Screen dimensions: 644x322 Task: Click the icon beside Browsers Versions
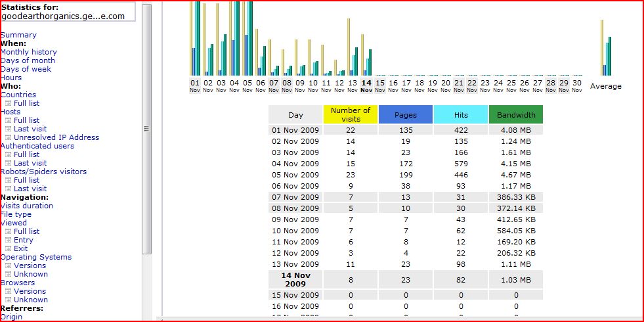[9, 291]
